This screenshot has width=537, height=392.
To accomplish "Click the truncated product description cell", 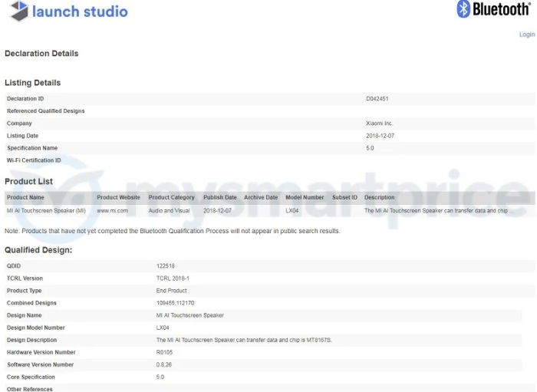I will [x=439, y=210].
